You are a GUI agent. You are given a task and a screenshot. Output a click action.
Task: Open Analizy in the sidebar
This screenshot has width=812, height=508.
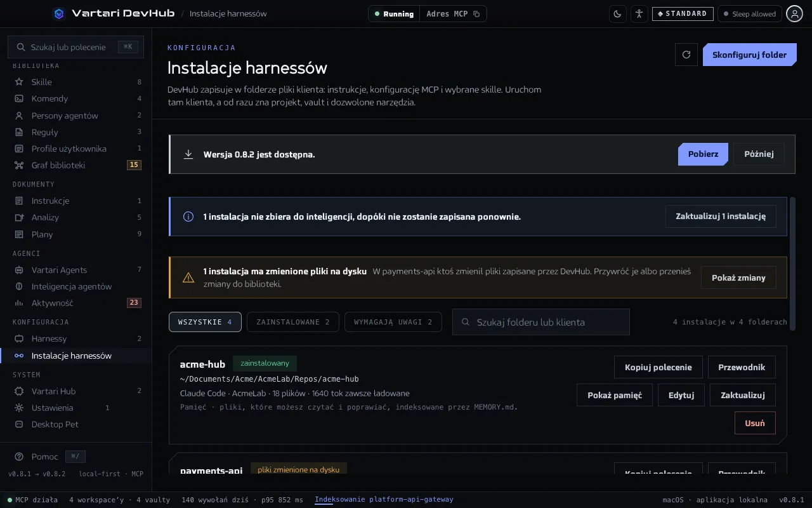pos(76,217)
